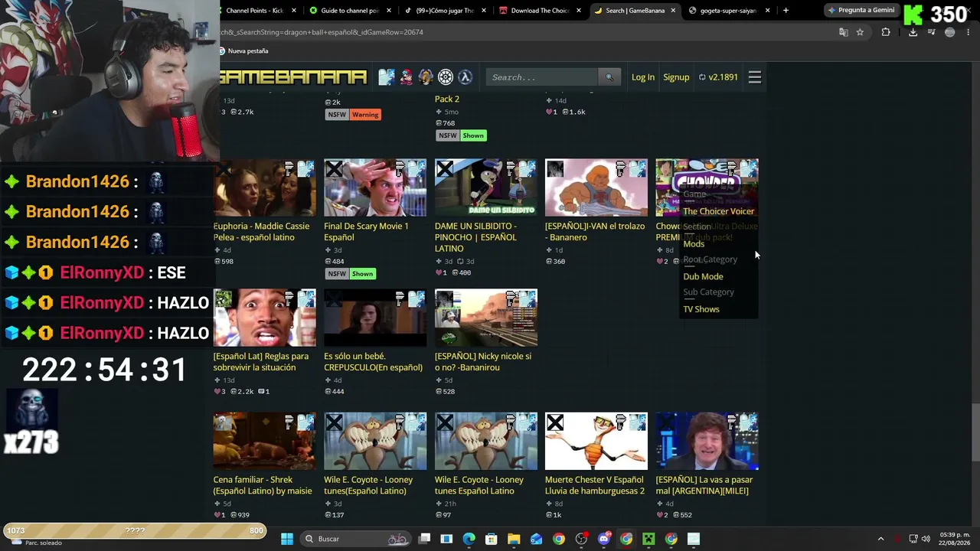The width and height of the screenshot is (980, 551).
Task: Click the volume icon in system tray
Action: pyautogui.click(x=926, y=539)
